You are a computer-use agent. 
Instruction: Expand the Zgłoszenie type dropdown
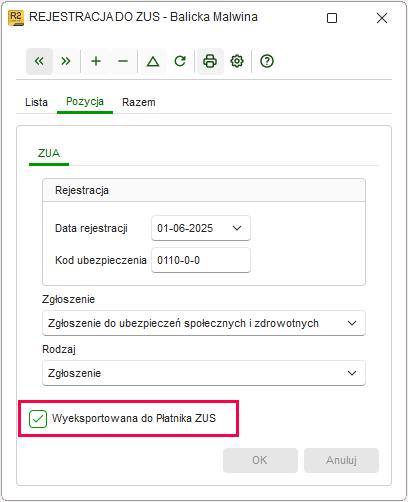[352, 323]
